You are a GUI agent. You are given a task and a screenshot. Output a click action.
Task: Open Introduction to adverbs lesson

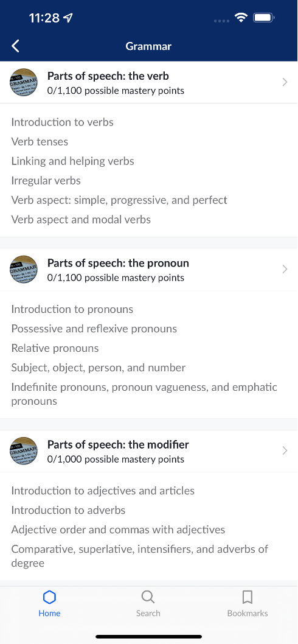point(68,510)
